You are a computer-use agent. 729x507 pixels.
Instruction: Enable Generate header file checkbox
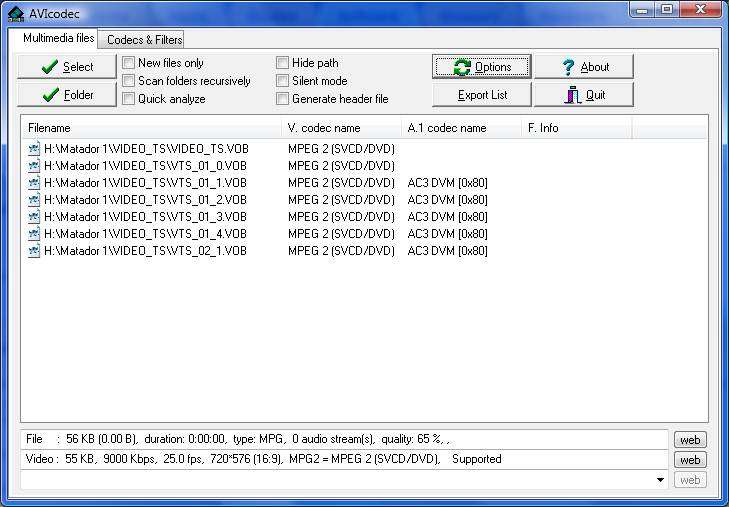pos(282,99)
